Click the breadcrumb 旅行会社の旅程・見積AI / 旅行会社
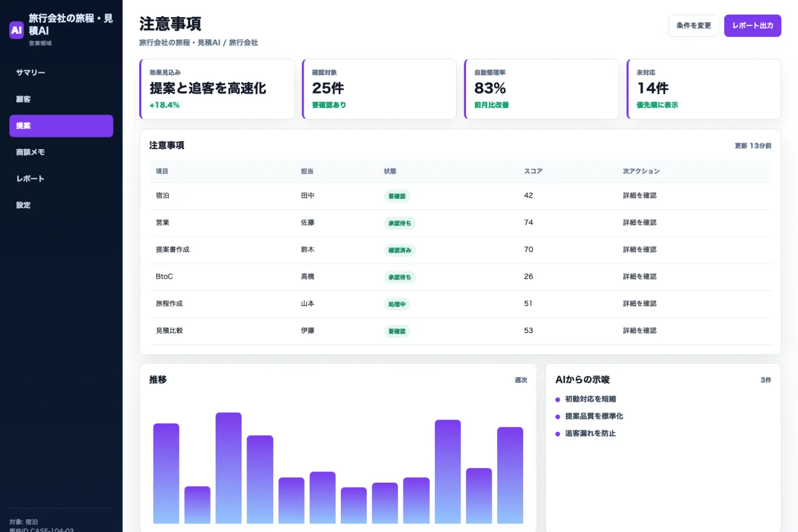The width and height of the screenshot is (798, 532). pos(198,43)
